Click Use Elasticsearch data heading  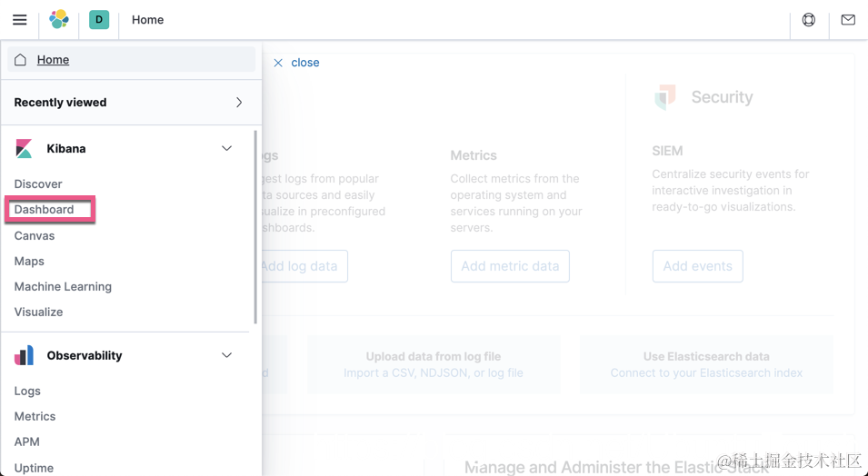tap(706, 356)
